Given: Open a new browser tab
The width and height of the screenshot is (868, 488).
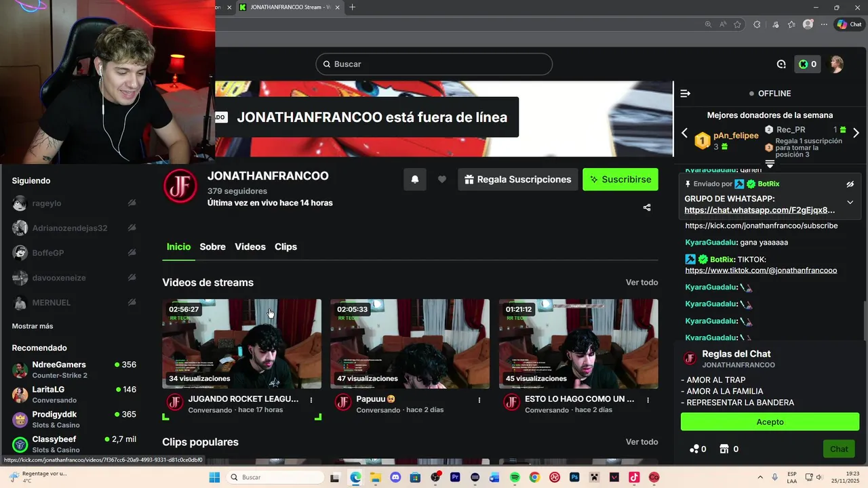Looking at the screenshot, I should pos(352,7).
